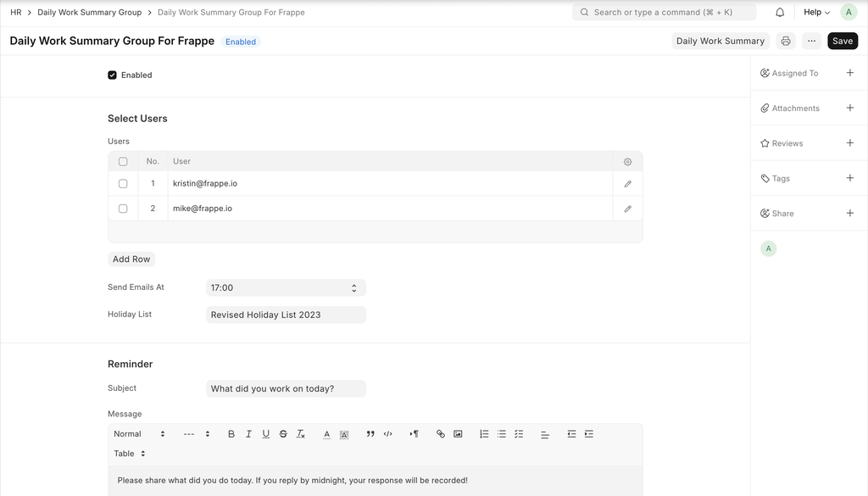868x496 pixels.
Task: Insert an image in the message editor
Action: [x=458, y=434]
